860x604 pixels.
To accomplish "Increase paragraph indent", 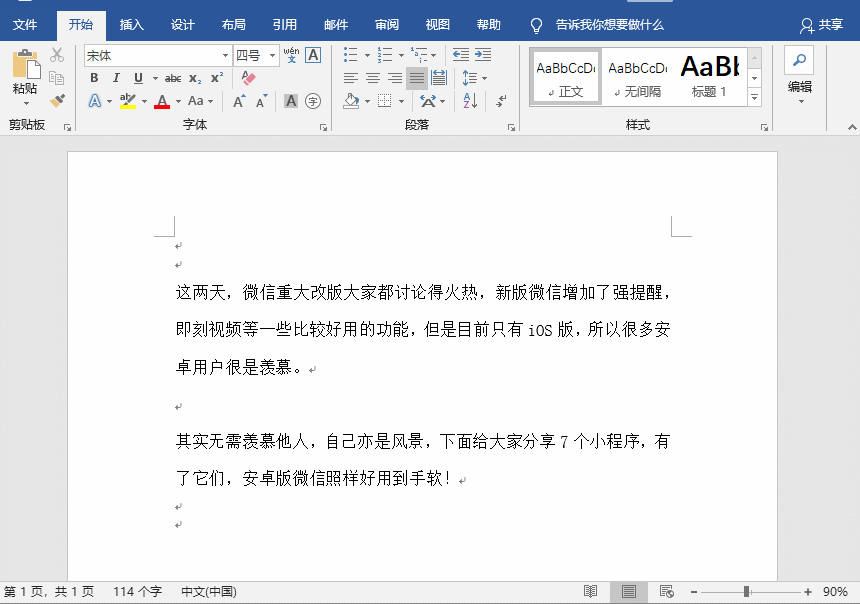I will pos(483,54).
